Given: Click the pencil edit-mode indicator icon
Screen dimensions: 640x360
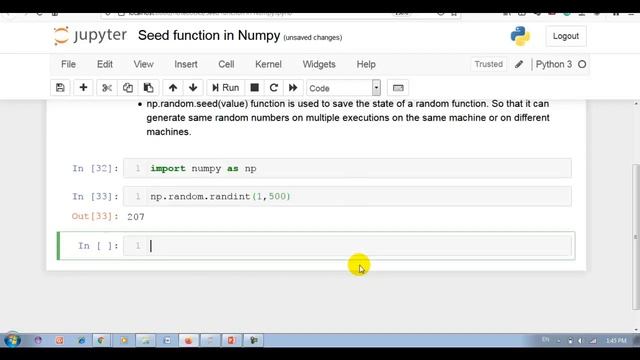Looking at the screenshot, I should point(519,64).
